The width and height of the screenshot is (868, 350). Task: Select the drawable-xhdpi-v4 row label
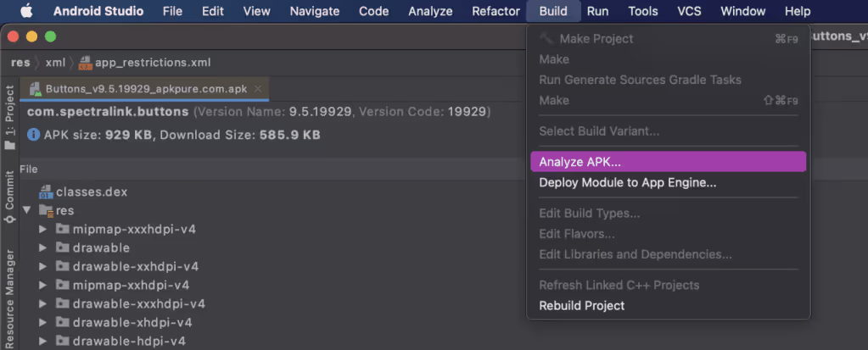[x=132, y=322]
